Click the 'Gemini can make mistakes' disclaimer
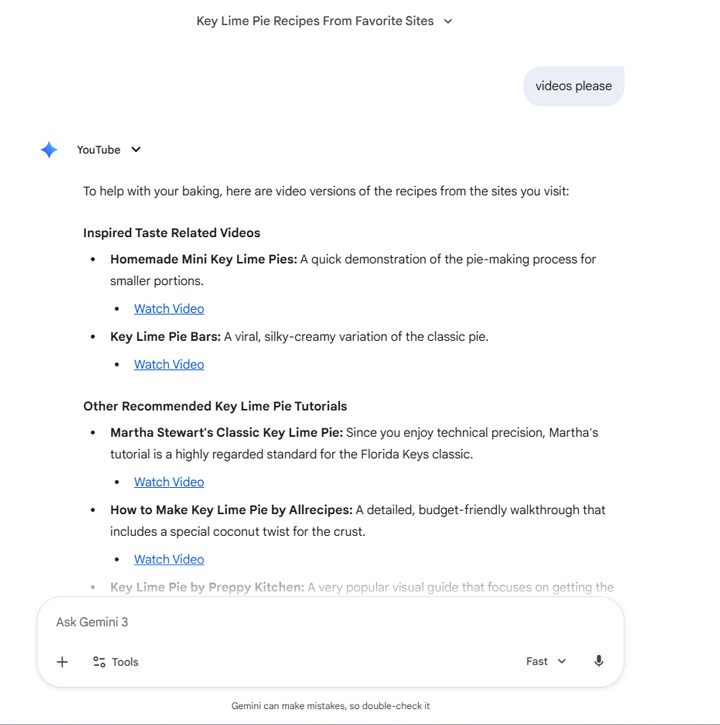720x725 pixels. click(x=330, y=706)
